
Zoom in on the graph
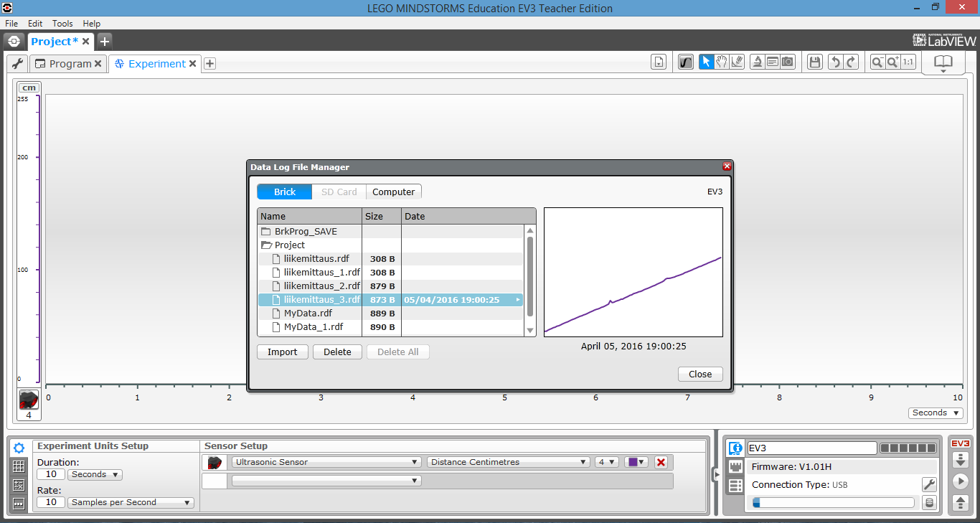(892, 62)
